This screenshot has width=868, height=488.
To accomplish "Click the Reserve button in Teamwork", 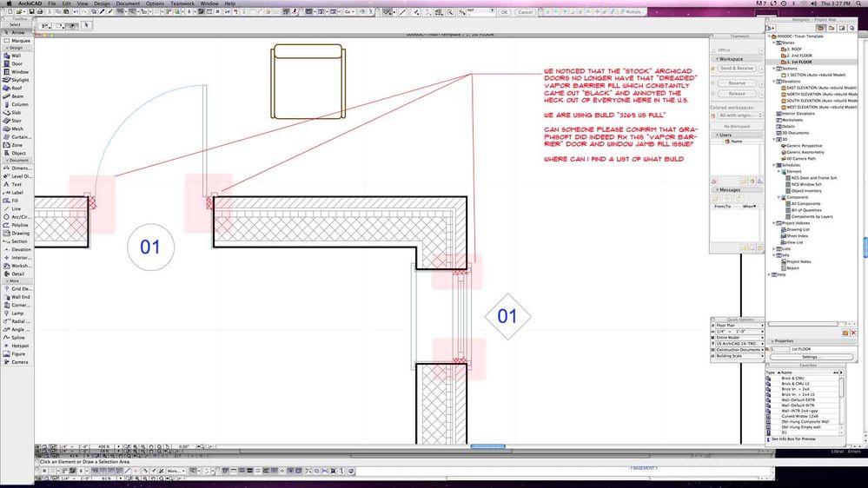I will pyautogui.click(x=737, y=83).
